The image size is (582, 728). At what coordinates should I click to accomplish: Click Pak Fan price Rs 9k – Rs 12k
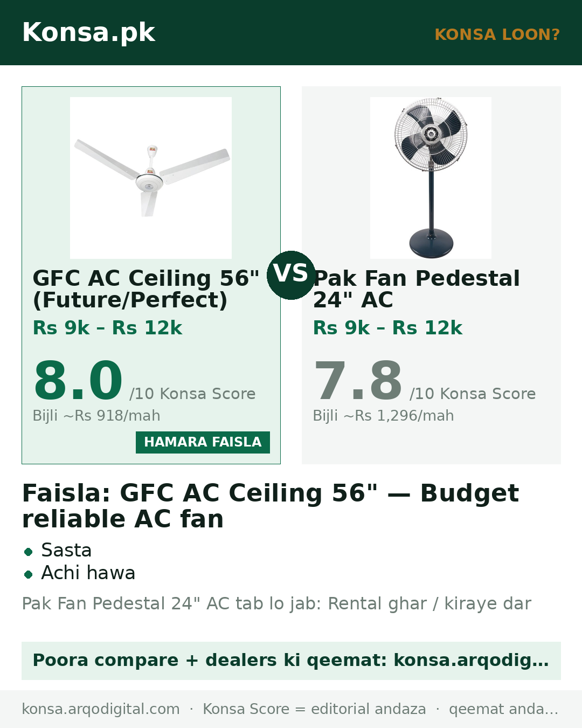coord(387,328)
